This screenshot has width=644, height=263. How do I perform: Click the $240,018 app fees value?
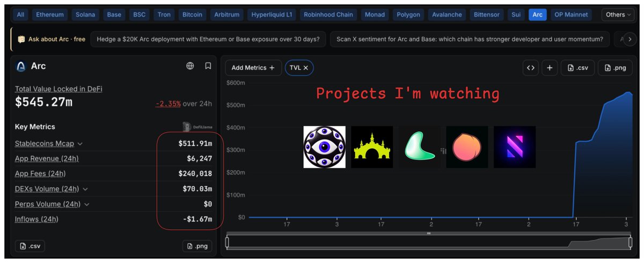(x=195, y=174)
